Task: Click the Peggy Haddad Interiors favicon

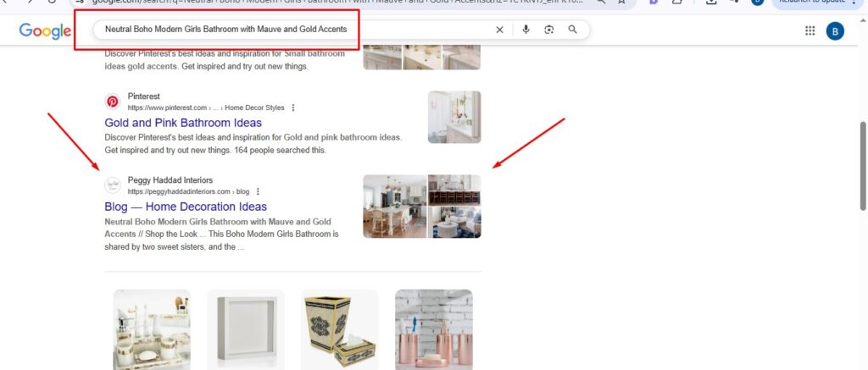Action: point(113,185)
